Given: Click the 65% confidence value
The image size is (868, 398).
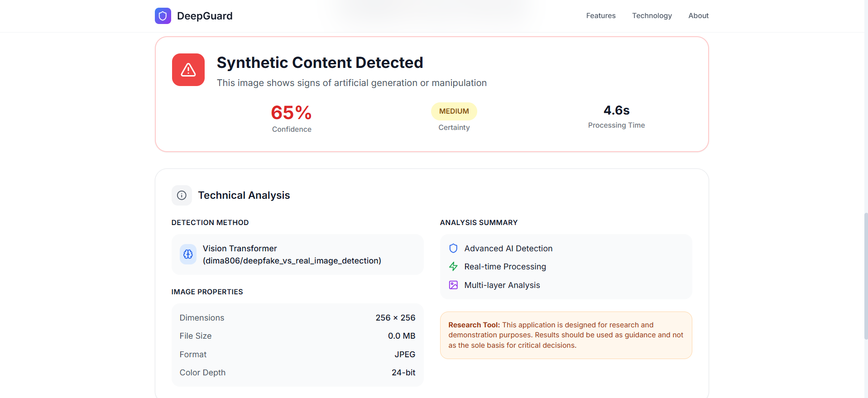Looking at the screenshot, I should 291,113.
